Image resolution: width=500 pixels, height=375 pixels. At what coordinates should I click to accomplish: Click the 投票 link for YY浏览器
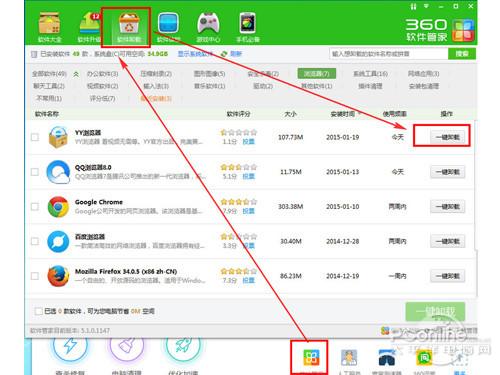(x=248, y=142)
